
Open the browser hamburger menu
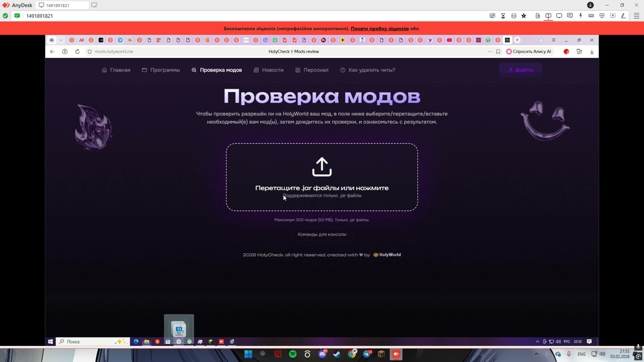point(553,40)
